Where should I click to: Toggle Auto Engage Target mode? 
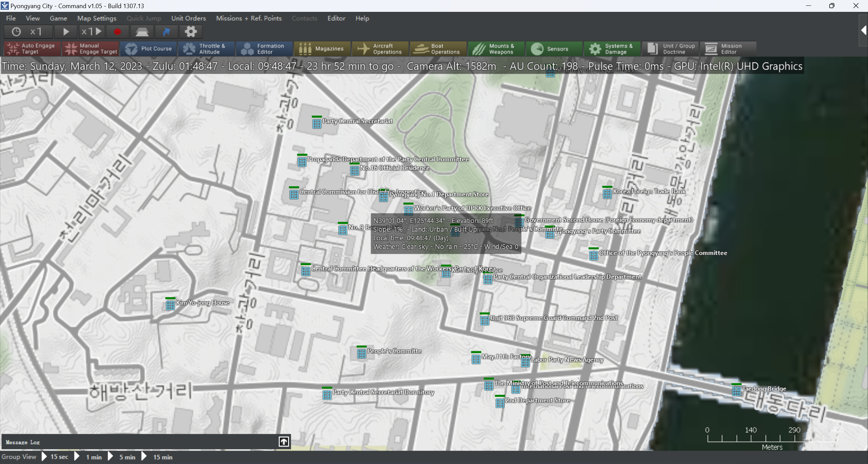(x=32, y=49)
